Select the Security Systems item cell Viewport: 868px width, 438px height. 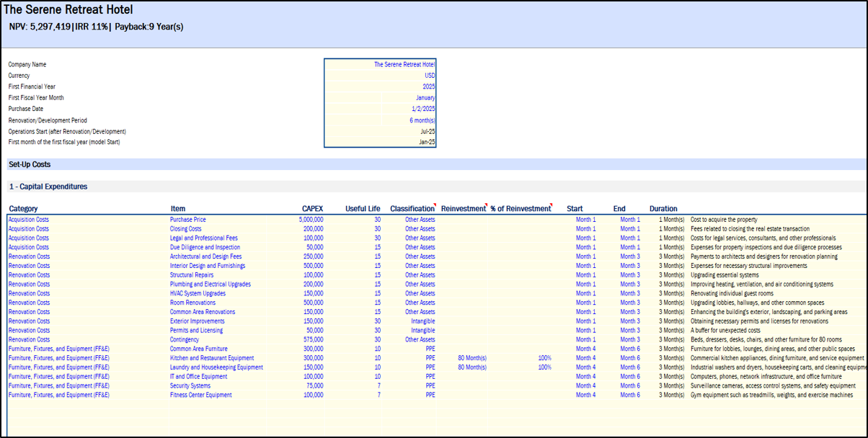pyautogui.click(x=192, y=385)
